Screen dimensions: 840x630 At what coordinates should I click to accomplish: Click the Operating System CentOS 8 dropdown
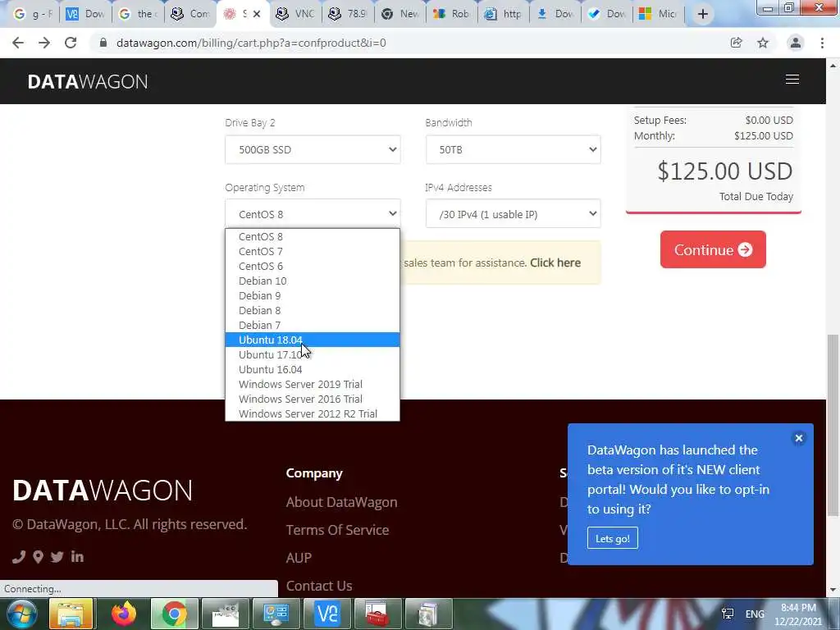pos(313,214)
